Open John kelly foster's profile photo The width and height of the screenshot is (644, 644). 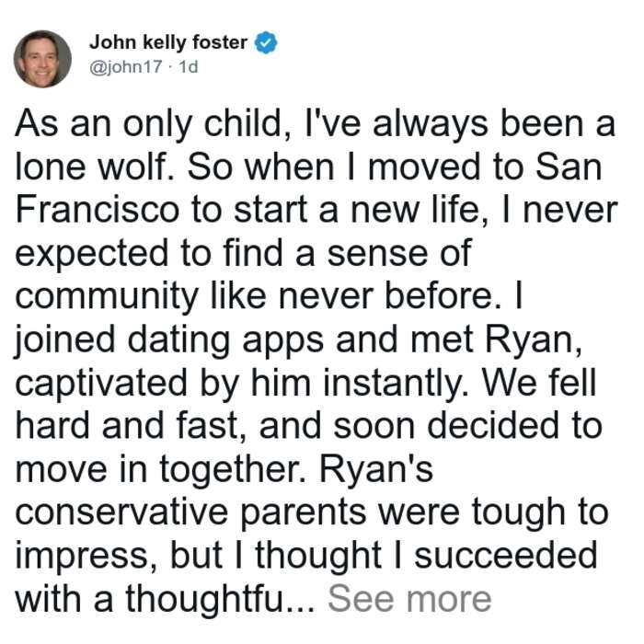click(x=42, y=59)
